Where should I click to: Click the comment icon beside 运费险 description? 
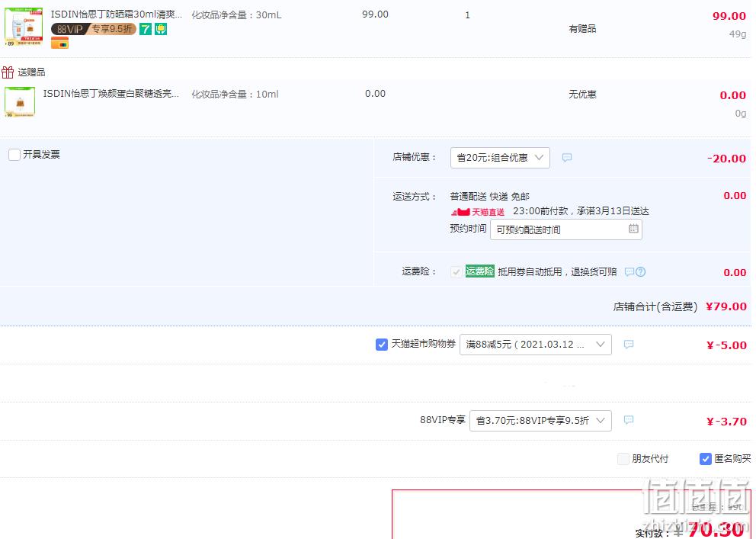pos(629,272)
